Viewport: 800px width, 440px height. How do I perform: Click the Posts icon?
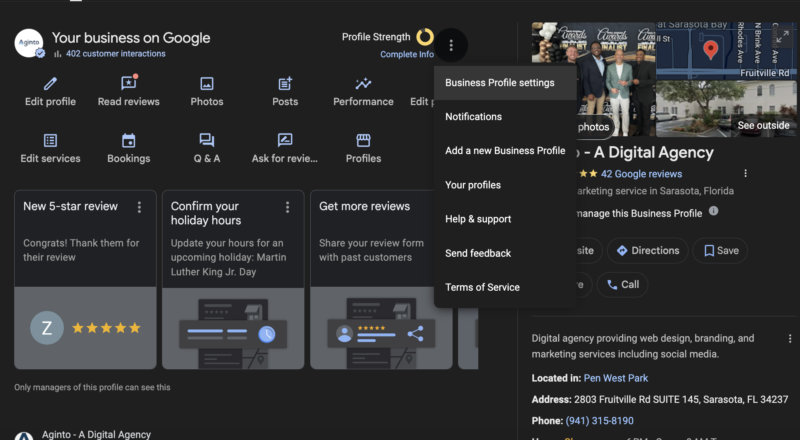(x=285, y=84)
